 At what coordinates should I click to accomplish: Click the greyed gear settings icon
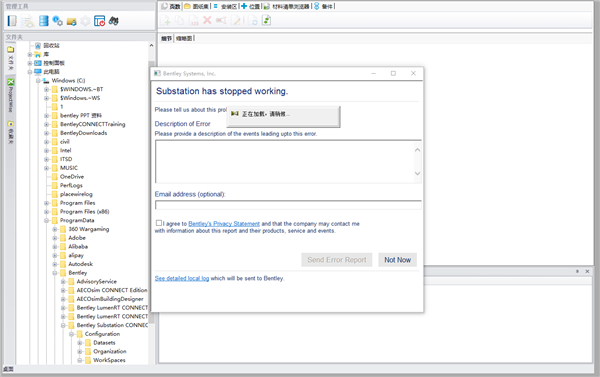[85, 21]
